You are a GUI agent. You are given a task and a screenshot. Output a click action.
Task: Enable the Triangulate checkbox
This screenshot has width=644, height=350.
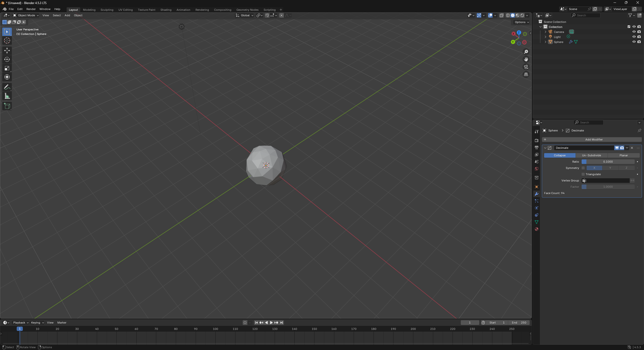[x=583, y=174]
